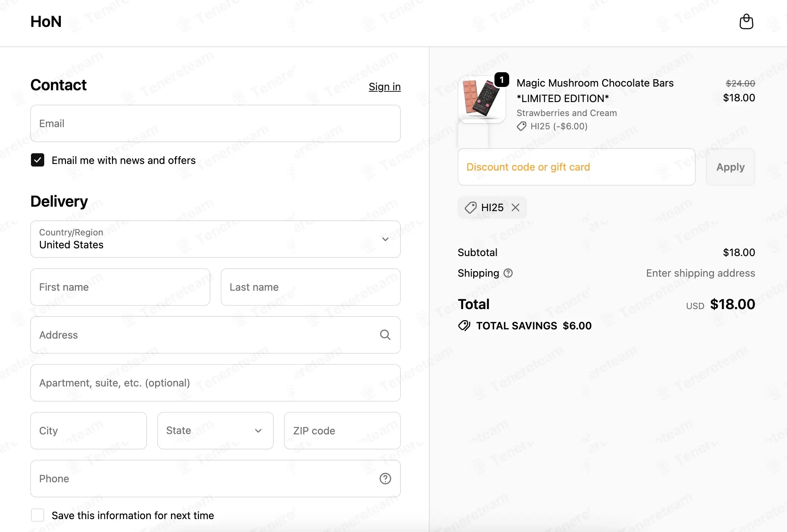Click the Total Savings tag icon

click(464, 326)
